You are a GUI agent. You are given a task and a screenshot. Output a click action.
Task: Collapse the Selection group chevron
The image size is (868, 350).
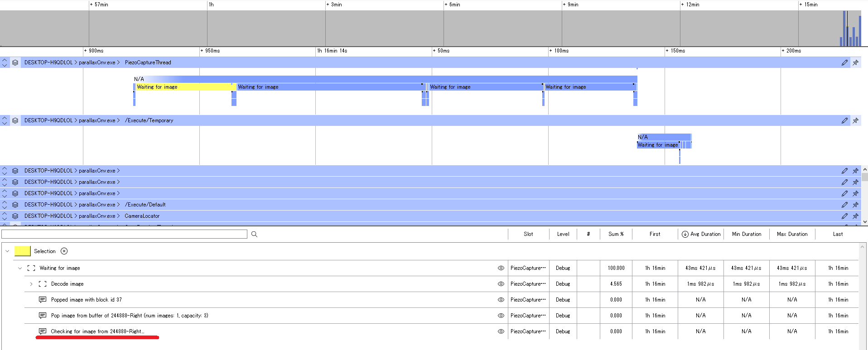(x=7, y=251)
